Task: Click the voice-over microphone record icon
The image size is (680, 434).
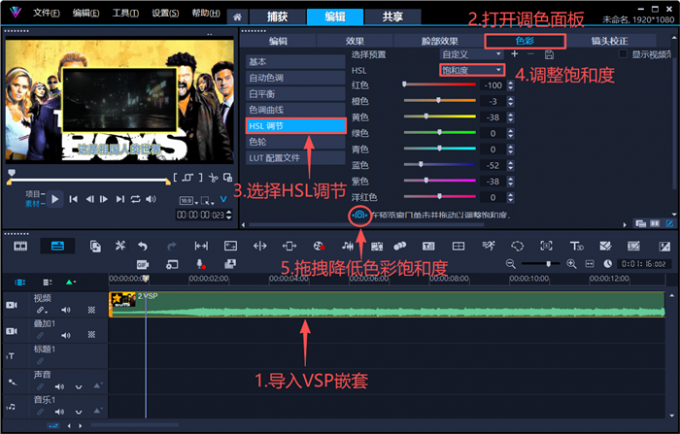Action: click(x=200, y=264)
